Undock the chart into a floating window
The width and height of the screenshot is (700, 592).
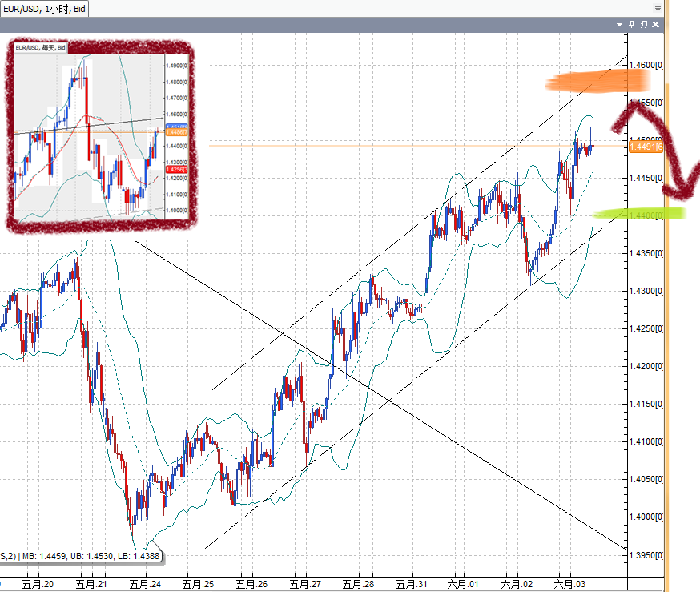point(644,25)
